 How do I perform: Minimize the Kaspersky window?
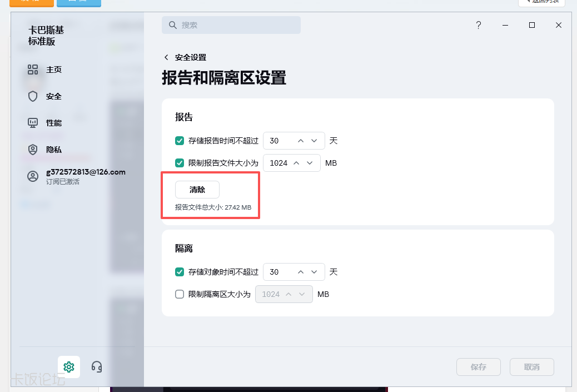point(505,25)
